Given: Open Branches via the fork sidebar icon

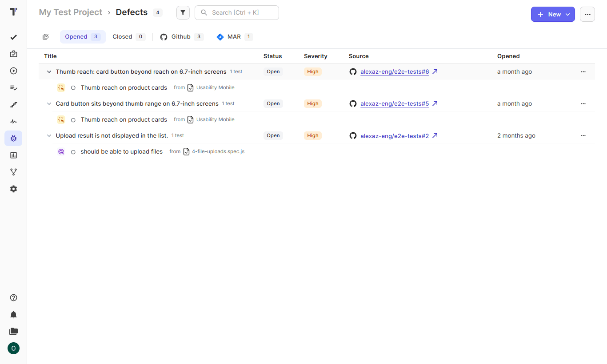Looking at the screenshot, I should (x=13, y=172).
